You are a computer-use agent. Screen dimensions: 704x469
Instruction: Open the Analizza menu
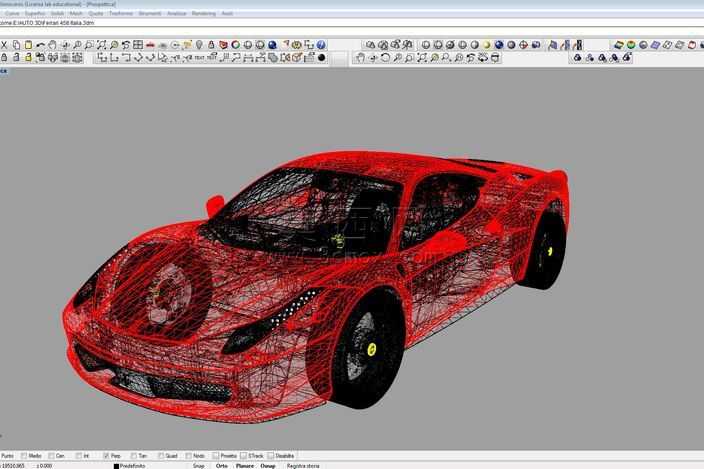(x=176, y=14)
